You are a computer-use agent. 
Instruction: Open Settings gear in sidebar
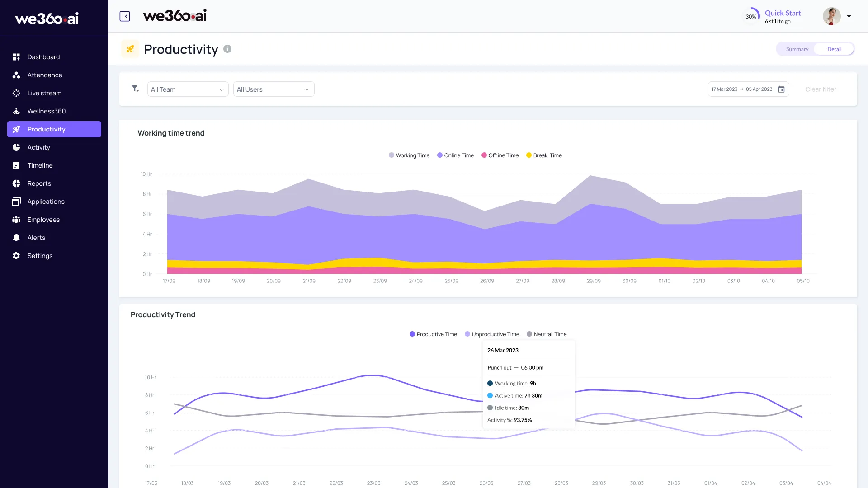[x=16, y=256]
